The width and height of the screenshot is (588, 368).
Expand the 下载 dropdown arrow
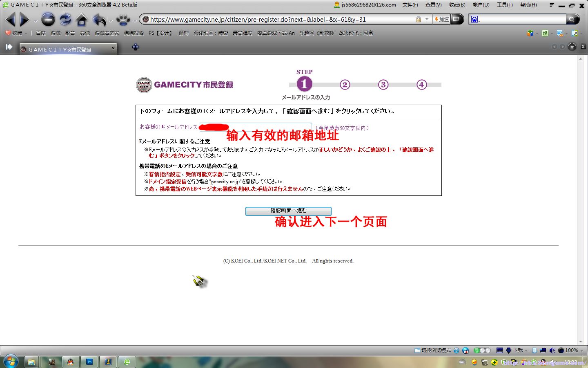pyautogui.click(x=526, y=351)
